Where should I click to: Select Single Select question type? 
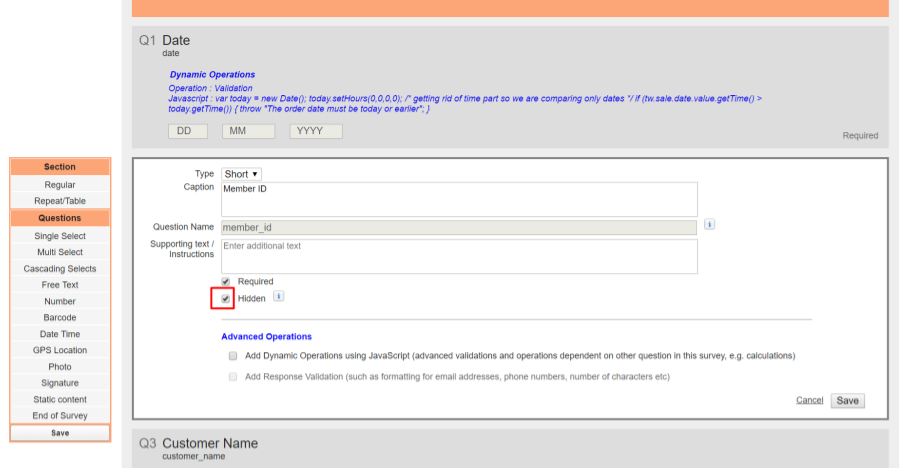tap(60, 236)
